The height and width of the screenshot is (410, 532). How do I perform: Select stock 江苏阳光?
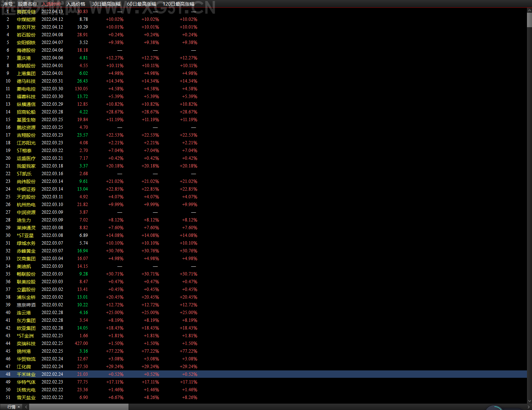[x=26, y=143]
